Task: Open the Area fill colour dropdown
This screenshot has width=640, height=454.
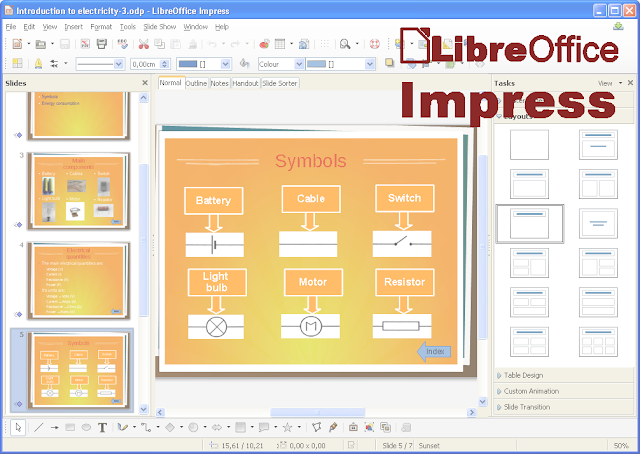Action: pos(370,64)
